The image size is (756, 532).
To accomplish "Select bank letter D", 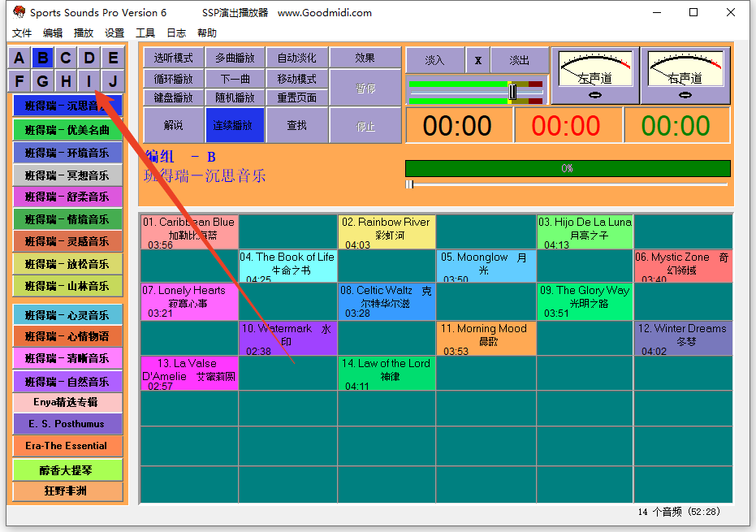I will [89, 58].
